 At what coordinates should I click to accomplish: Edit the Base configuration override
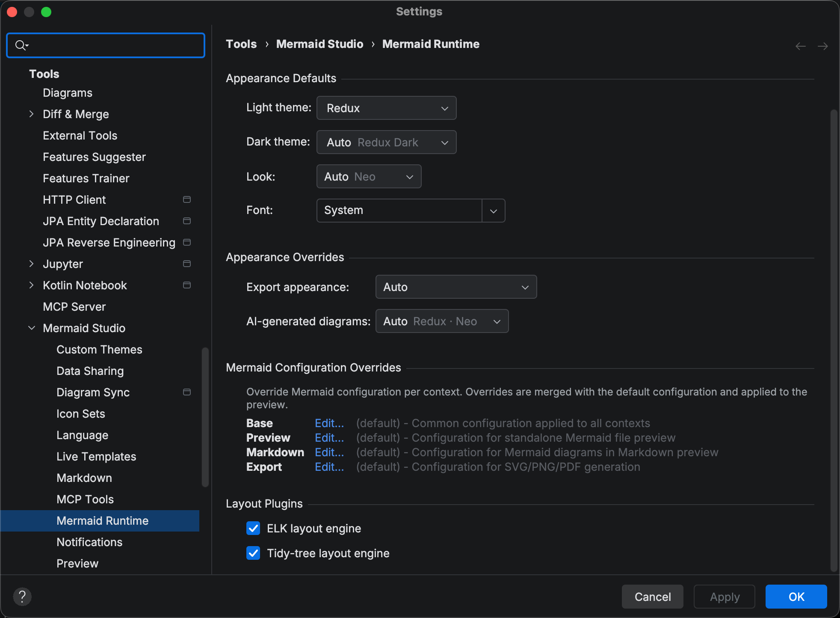point(329,423)
